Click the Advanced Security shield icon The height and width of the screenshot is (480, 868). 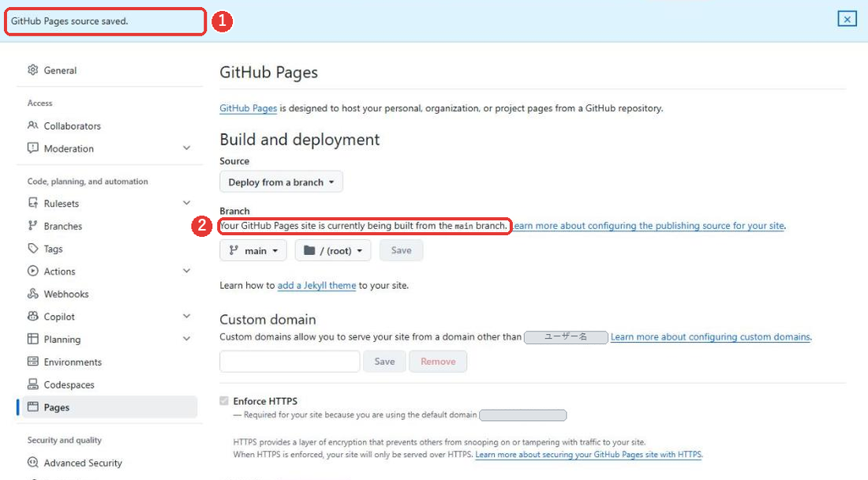tap(32, 463)
